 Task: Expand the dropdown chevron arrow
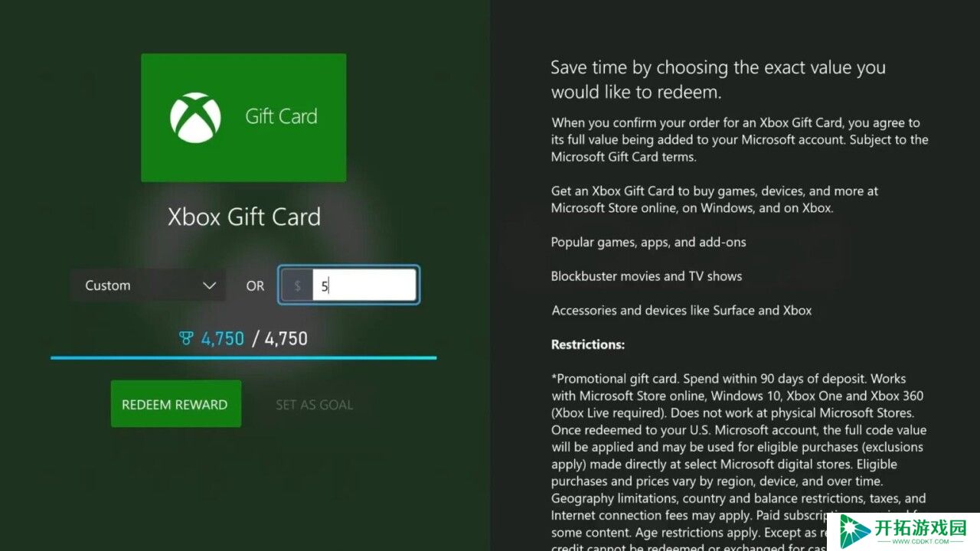click(209, 285)
